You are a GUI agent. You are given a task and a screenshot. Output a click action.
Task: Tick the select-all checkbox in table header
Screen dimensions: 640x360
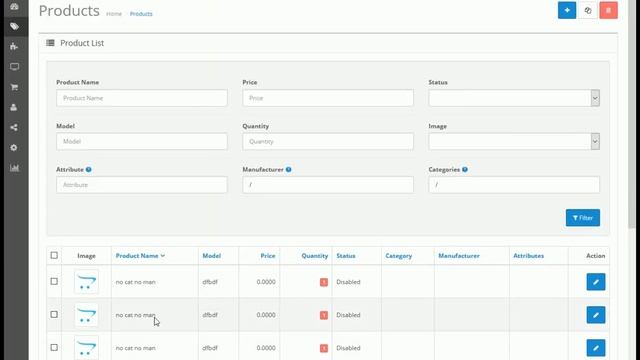[x=54, y=255]
